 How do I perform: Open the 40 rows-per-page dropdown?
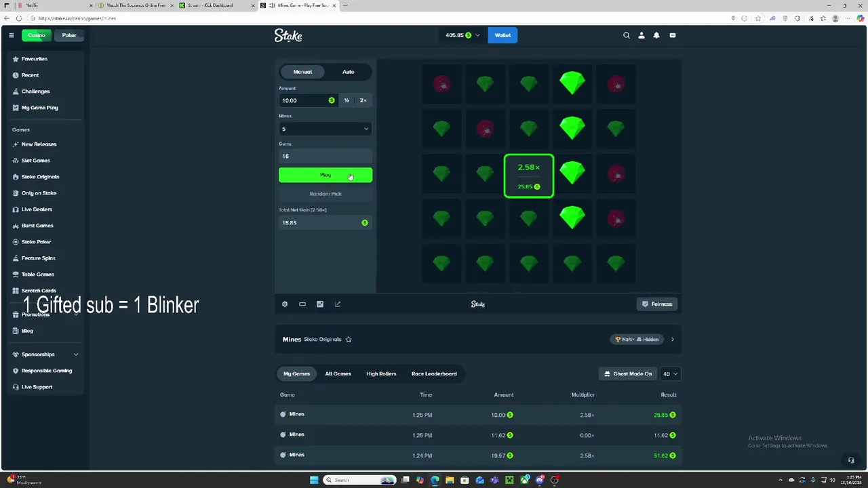[670, 373]
